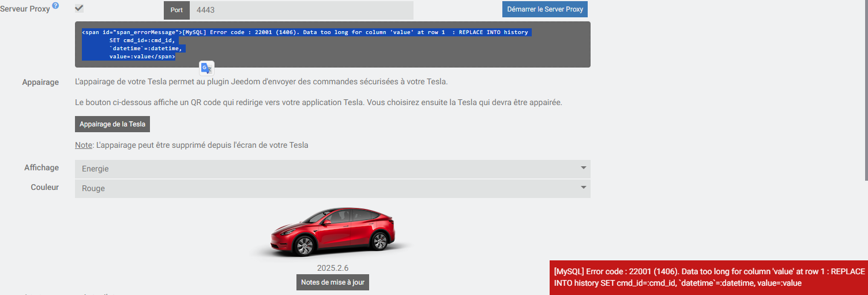Click the Serveur Proxy label
The image size is (868, 295).
(x=25, y=9)
